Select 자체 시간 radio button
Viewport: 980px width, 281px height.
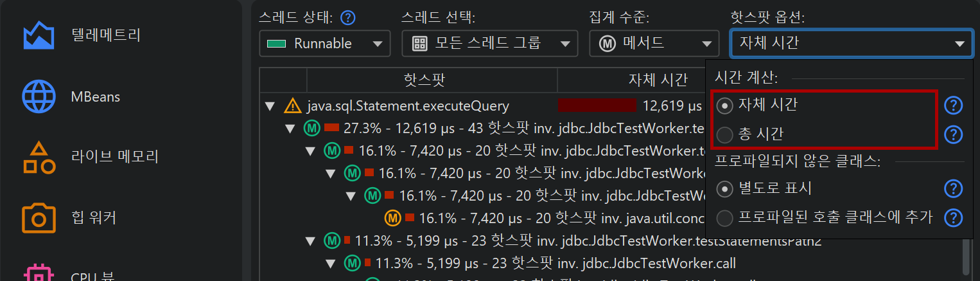(x=724, y=105)
